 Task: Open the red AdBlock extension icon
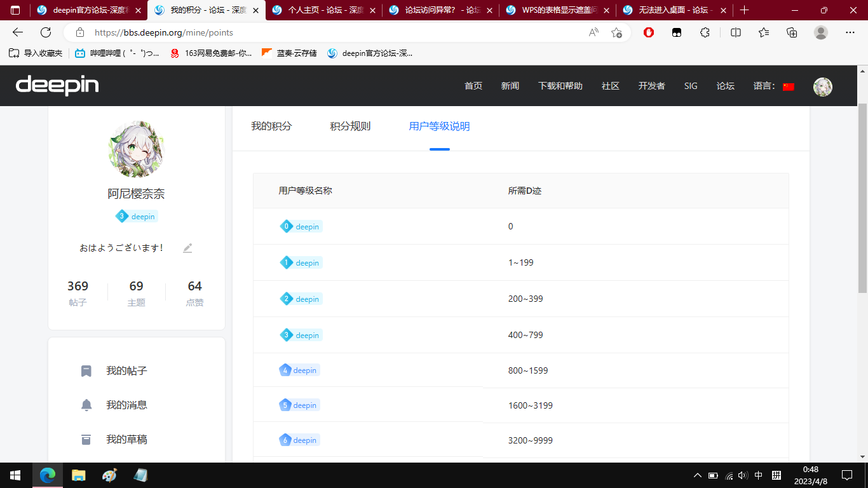click(x=649, y=32)
